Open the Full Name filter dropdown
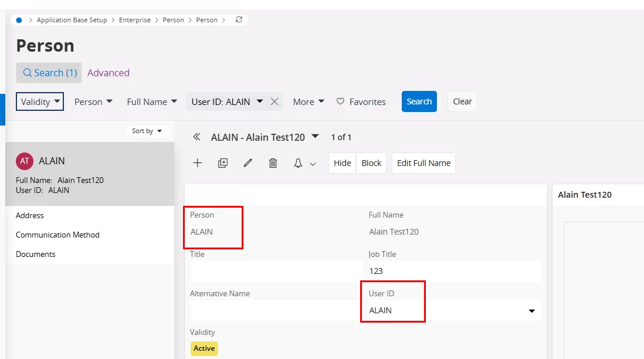This screenshot has height=359, width=644. pos(151,101)
